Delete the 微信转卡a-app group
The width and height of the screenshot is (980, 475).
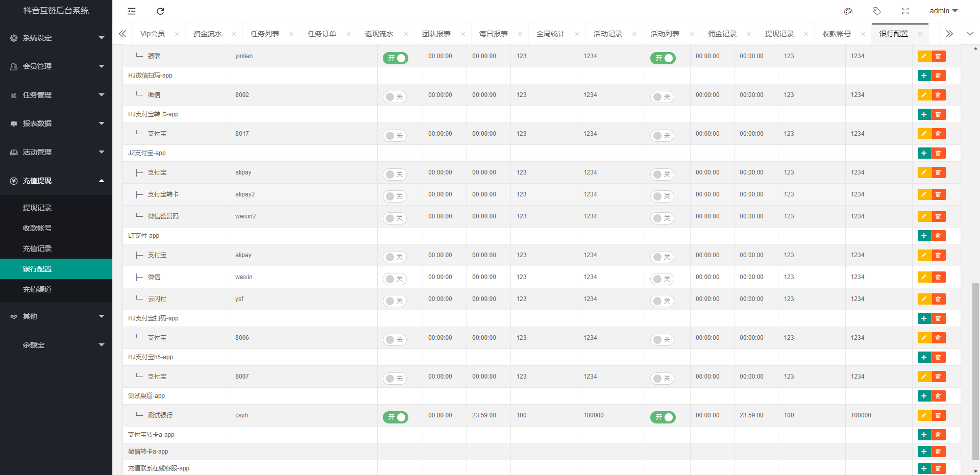[939, 452]
